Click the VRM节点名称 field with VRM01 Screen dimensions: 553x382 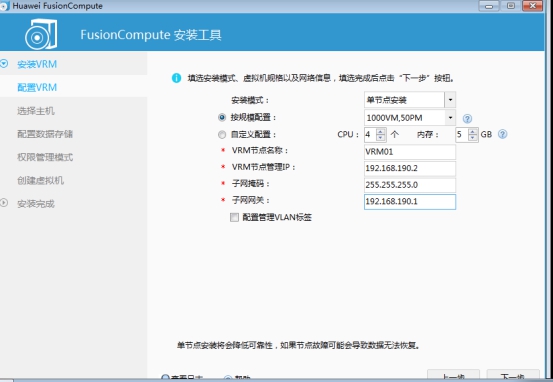[410, 152]
